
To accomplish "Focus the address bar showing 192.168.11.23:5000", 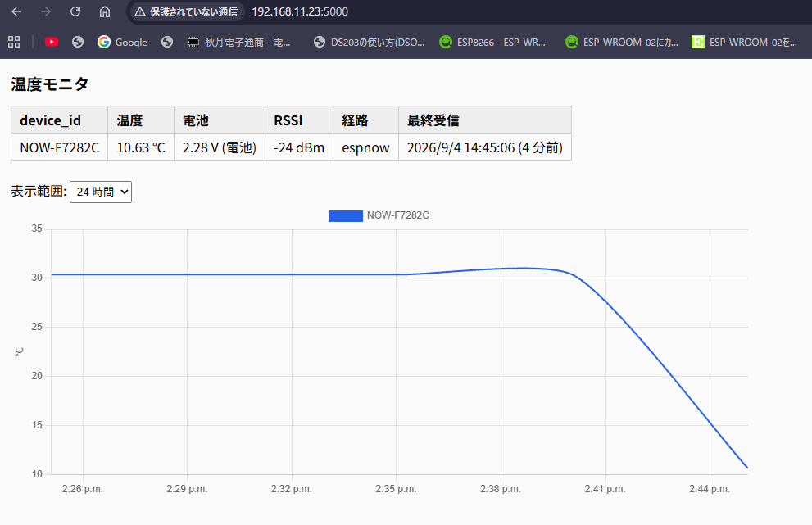I will [300, 11].
